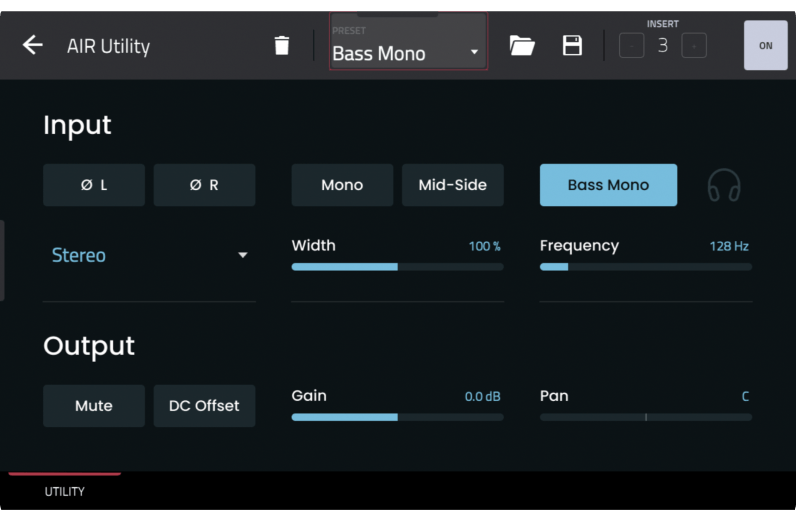
Task: Open the load preset folder icon
Action: click(522, 45)
